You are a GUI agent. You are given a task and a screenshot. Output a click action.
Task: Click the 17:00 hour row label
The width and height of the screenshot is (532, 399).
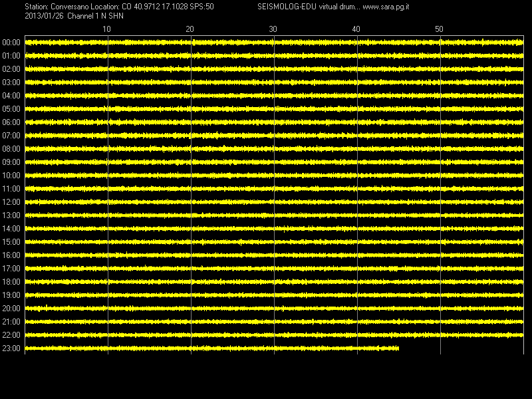pyautogui.click(x=11, y=269)
